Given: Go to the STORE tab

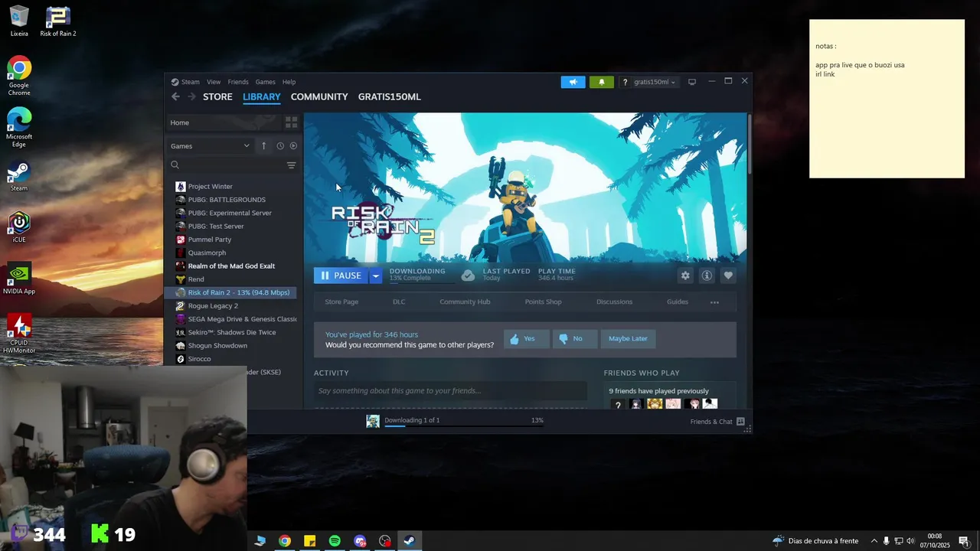Looking at the screenshot, I should 217,97.
